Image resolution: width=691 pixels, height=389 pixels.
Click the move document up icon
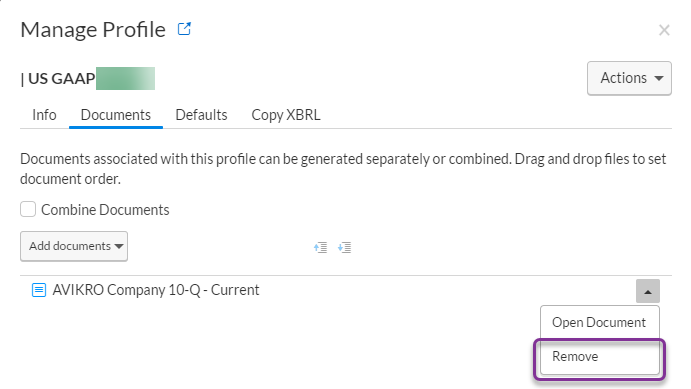320,248
